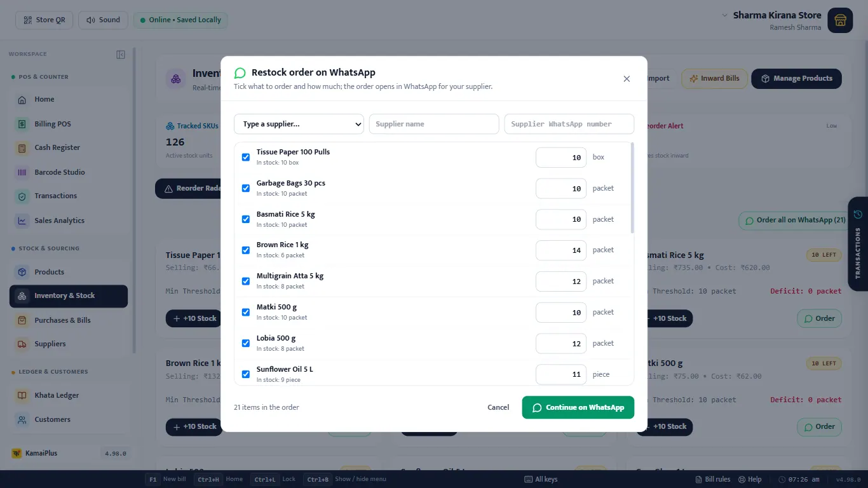Click the Order button on Basmati Rice card

point(820,318)
